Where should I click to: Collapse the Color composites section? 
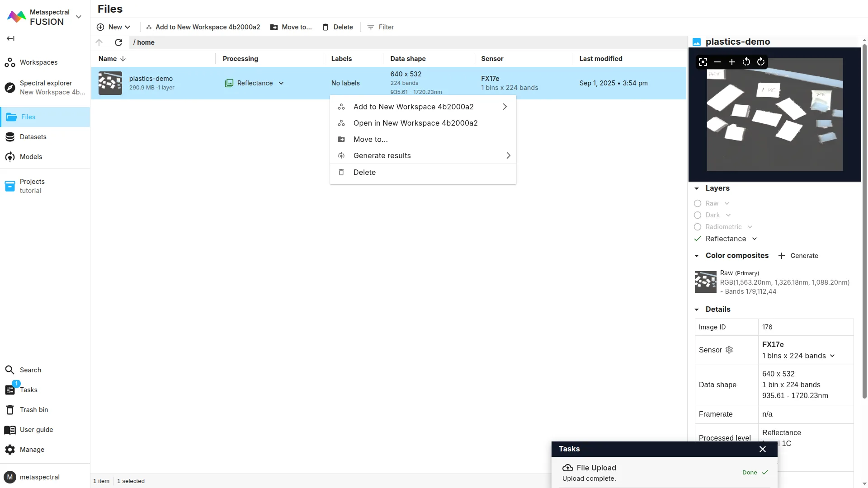click(697, 256)
